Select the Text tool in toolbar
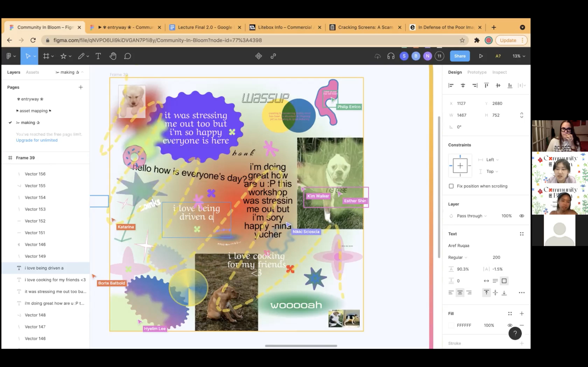Image resolution: width=588 pixels, height=367 pixels. pos(98,56)
